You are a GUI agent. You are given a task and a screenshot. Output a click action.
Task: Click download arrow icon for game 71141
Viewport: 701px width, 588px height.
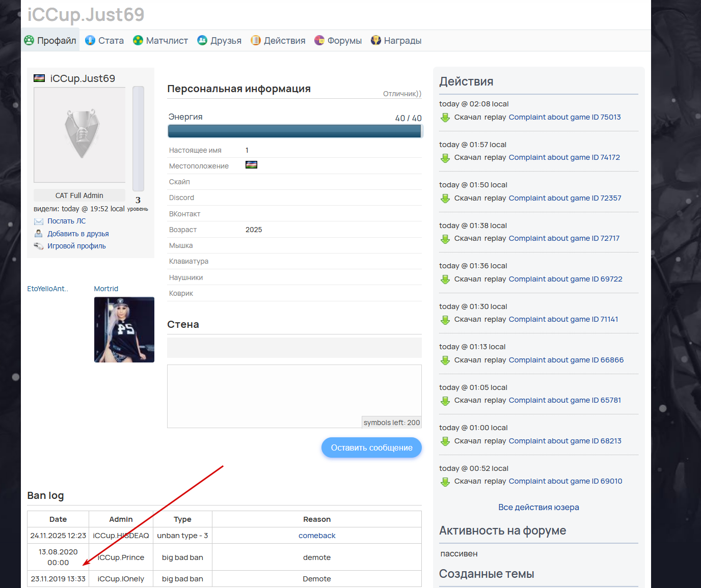(445, 320)
